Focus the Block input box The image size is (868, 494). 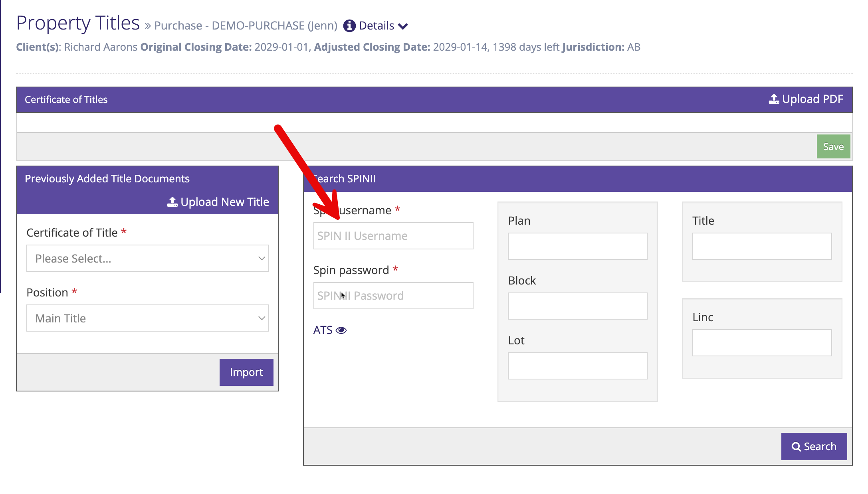577,306
